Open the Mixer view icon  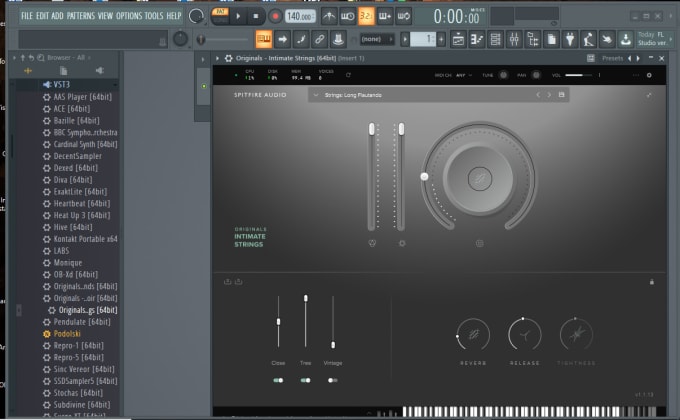(x=514, y=39)
